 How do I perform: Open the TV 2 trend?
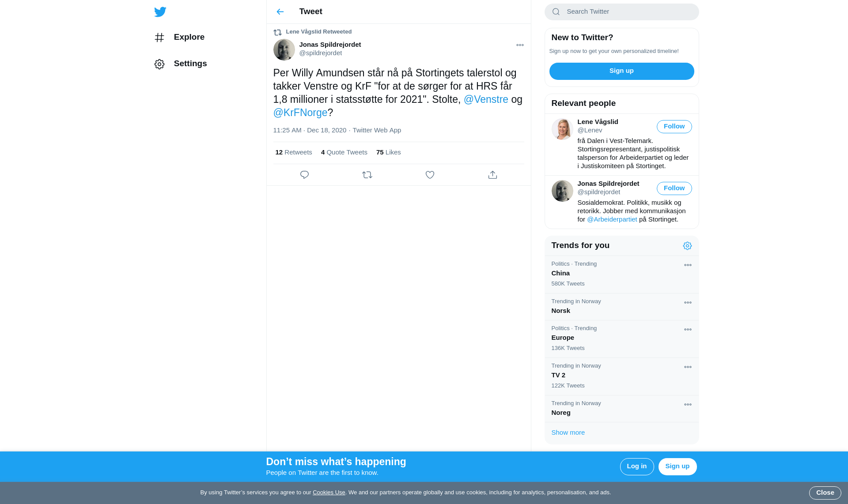[x=621, y=376]
